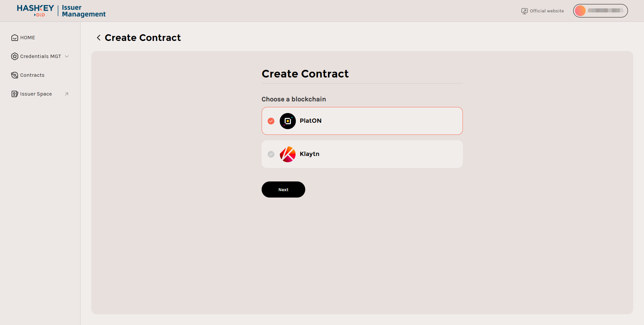Click the Issuer Space sidebar icon
644x325 pixels.
click(14, 94)
